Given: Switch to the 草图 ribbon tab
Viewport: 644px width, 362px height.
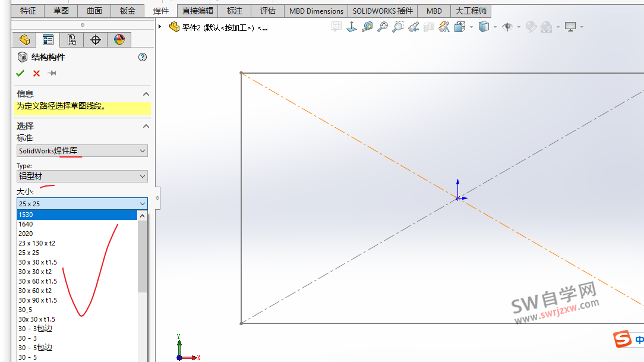Looking at the screenshot, I should tap(61, 10).
